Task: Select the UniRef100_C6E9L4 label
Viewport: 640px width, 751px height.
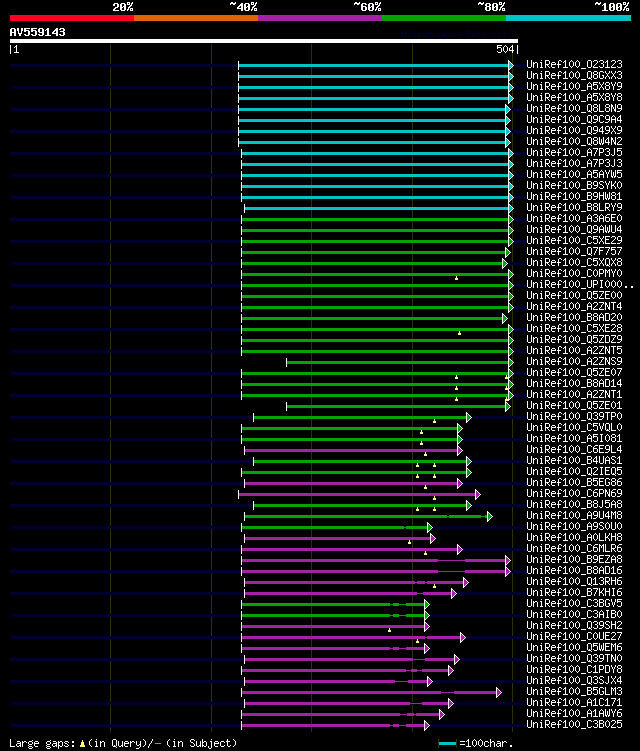Action: 574,450
